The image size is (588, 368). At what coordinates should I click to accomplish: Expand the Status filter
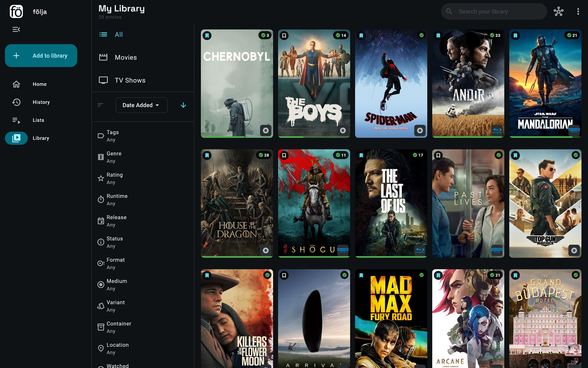coord(143,242)
